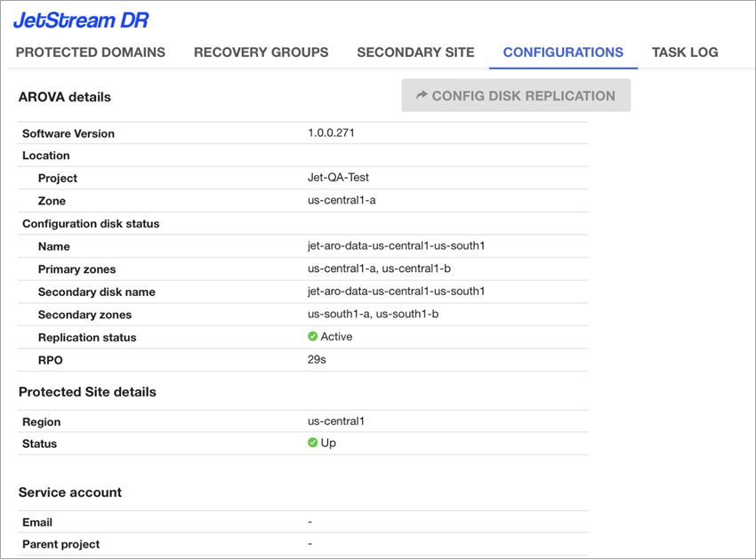
Task: Click the JetStream DR logo
Action: (81, 19)
